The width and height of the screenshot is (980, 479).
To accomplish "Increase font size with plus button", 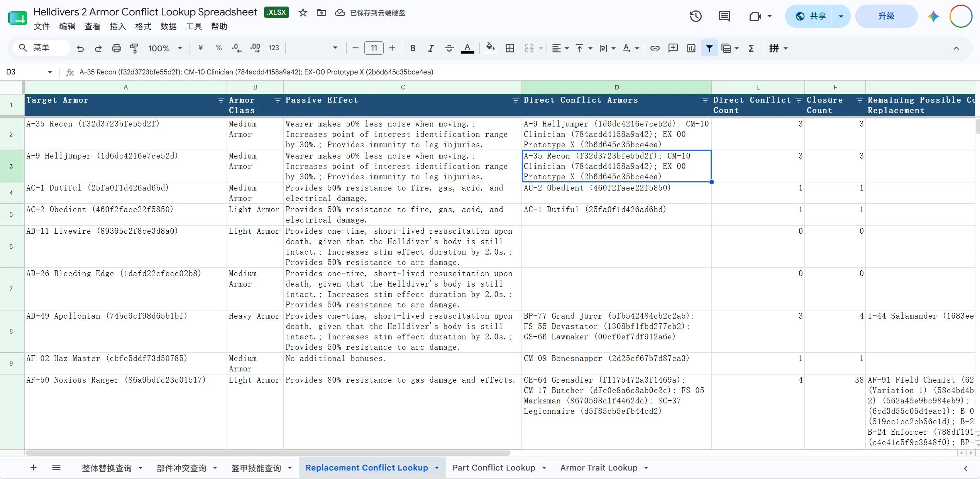I will tap(392, 48).
